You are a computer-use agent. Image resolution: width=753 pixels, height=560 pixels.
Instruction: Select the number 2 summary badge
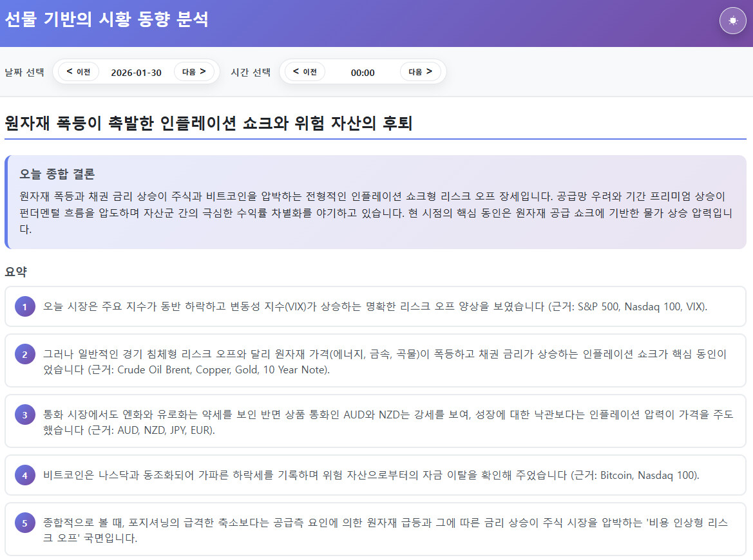coord(25,355)
